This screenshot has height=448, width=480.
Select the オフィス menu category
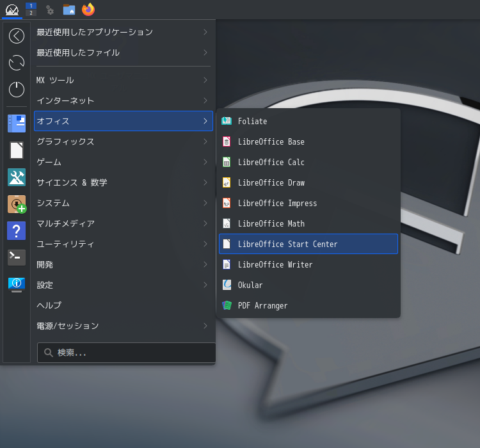click(124, 121)
